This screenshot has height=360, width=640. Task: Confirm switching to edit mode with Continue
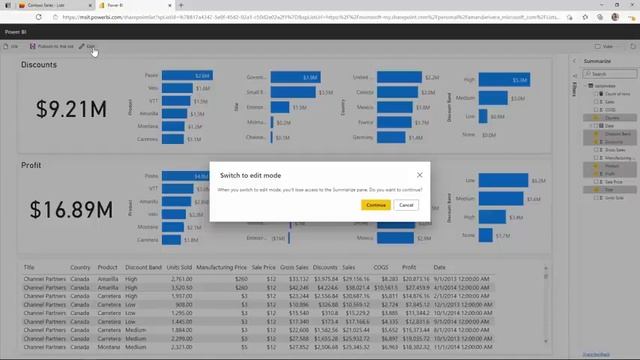pos(376,205)
